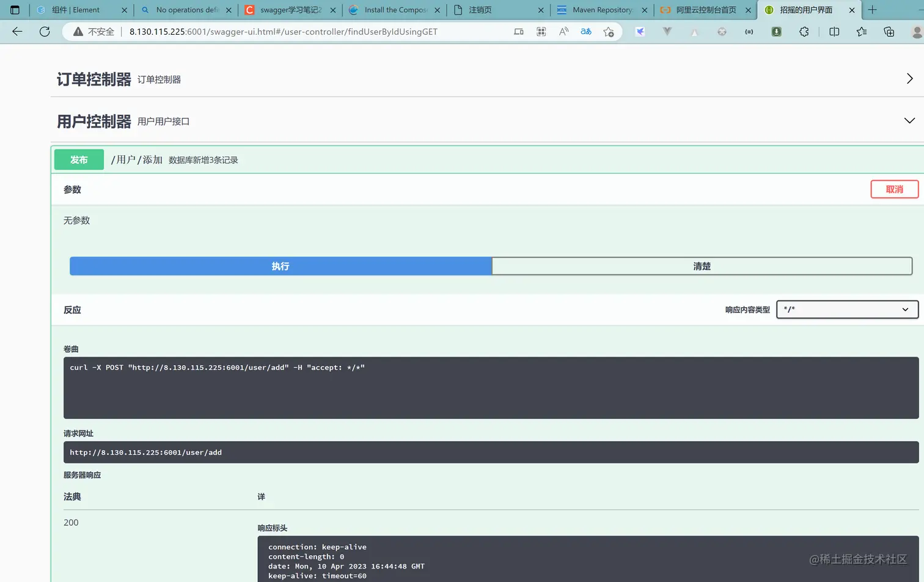The image size is (924, 582).
Task: Click the 清楚 button
Action: click(702, 266)
